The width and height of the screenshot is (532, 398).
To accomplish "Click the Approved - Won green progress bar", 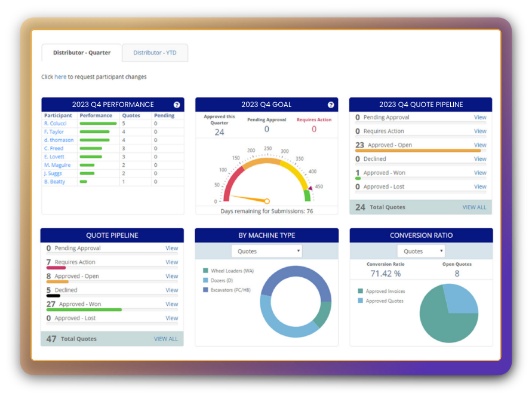I will click(84, 310).
